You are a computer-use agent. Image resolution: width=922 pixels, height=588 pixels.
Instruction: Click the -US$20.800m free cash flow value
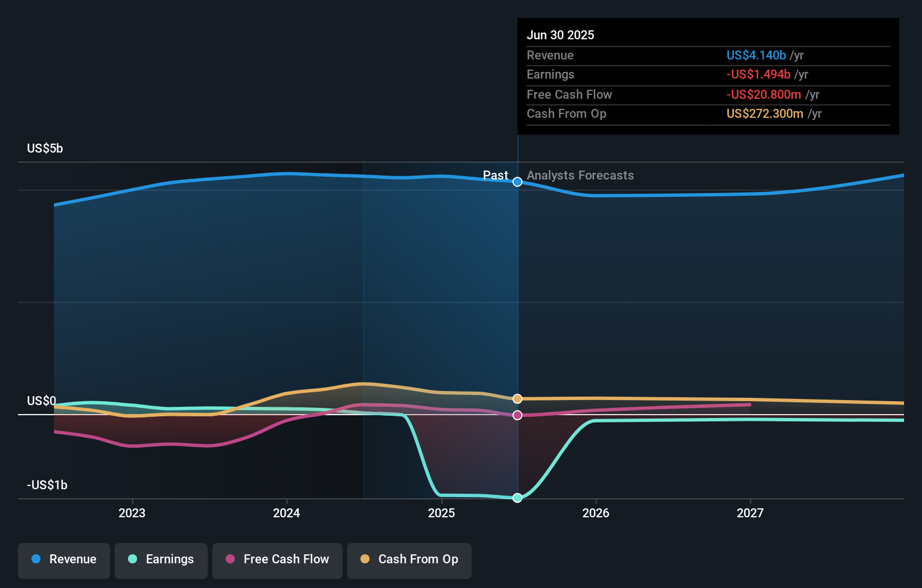pos(764,94)
